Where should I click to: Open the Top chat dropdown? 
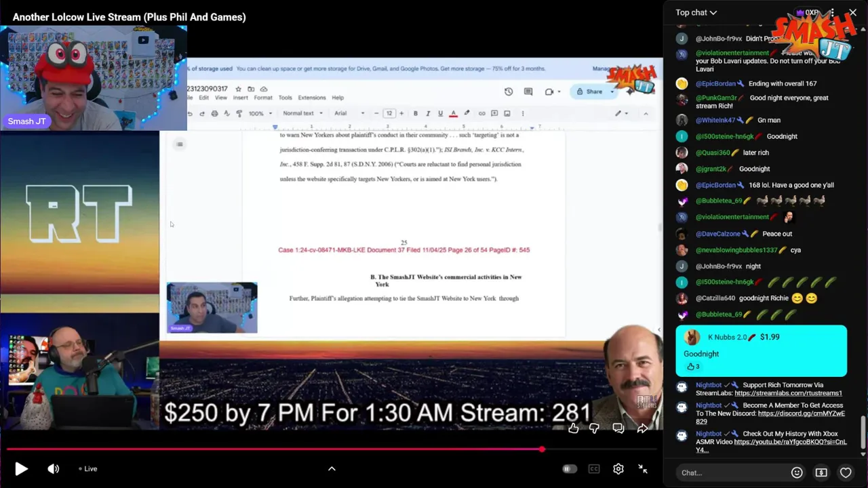(x=696, y=12)
